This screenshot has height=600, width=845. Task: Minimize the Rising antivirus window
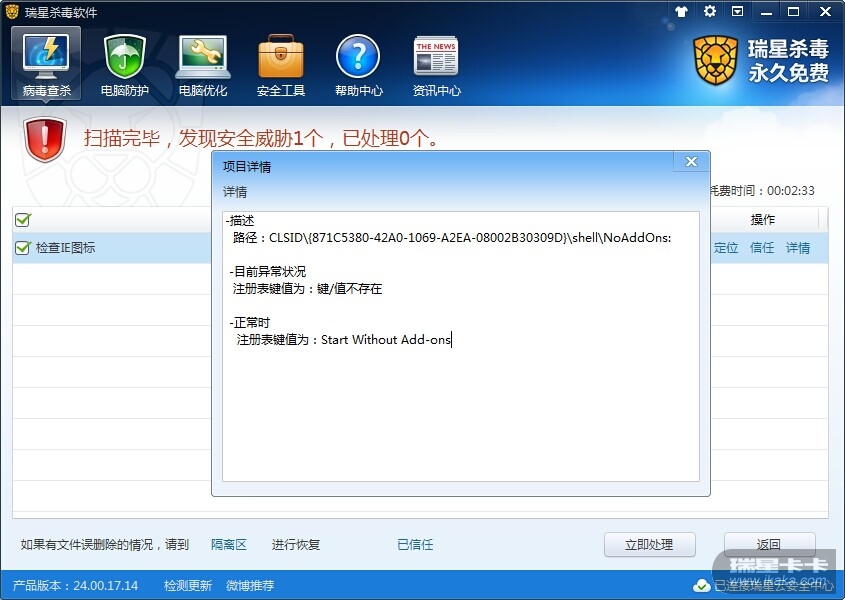(x=766, y=11)
